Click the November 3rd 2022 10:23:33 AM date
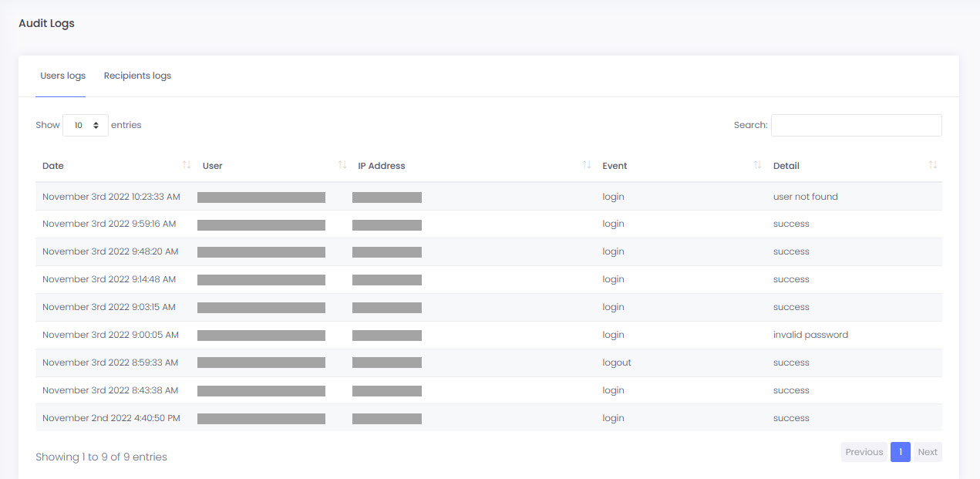 pos(111,197)
